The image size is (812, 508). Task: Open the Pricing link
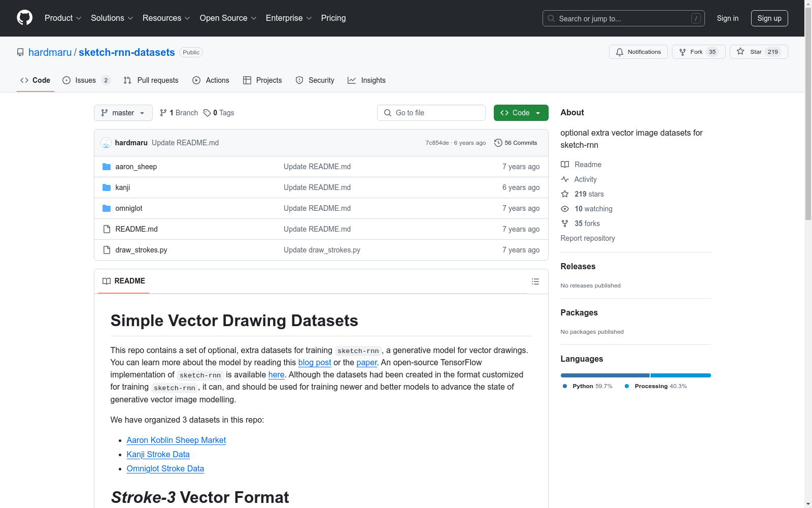333,18
